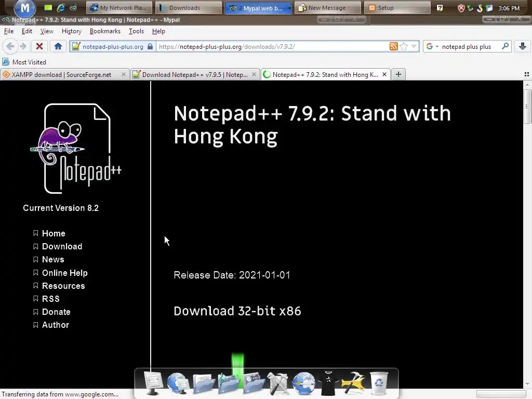
Task: Open hammer with yellow splash dock icon
Action: pyautogui.click(x=353, y=383)
